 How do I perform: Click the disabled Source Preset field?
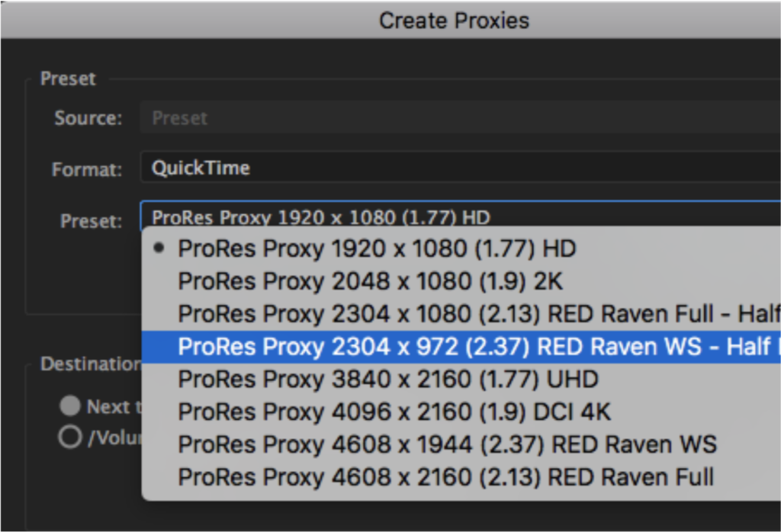461,118
